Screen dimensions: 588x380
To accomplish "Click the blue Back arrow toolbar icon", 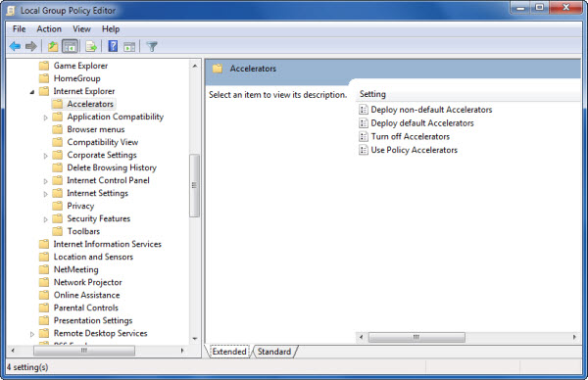I will click(15, 46).
